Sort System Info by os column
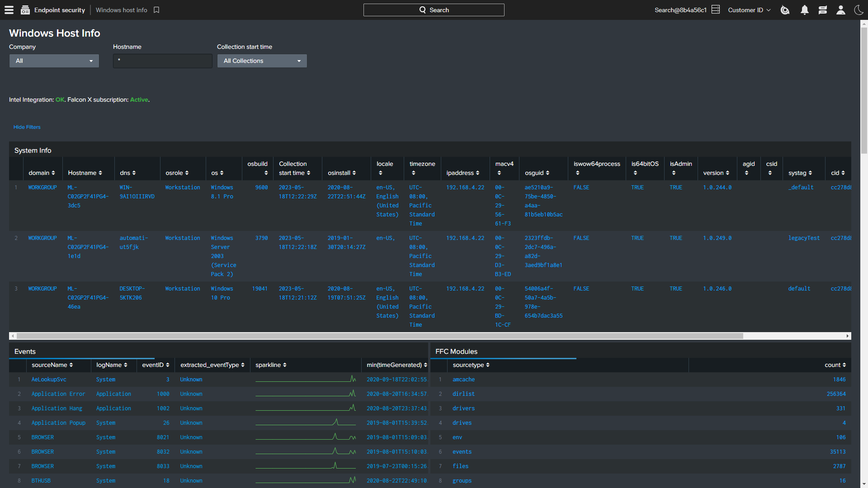This screenshot has height=488, width=868. [x=217, y=173]
